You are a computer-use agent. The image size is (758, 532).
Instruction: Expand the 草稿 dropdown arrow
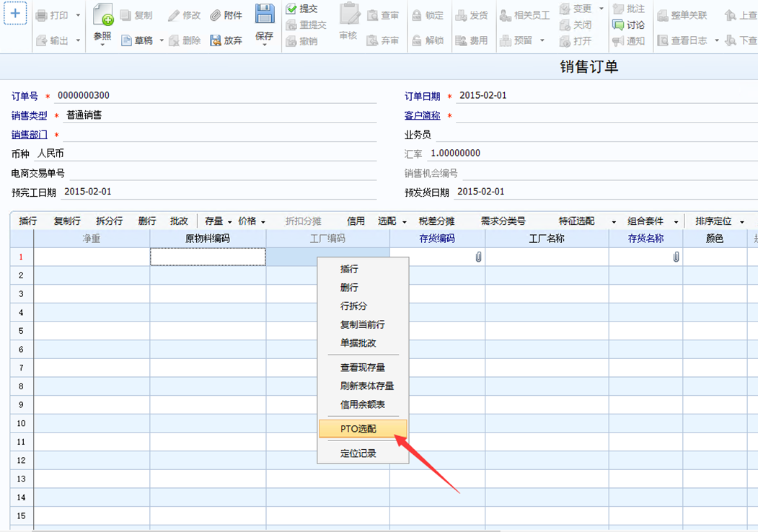coord(162,40)
